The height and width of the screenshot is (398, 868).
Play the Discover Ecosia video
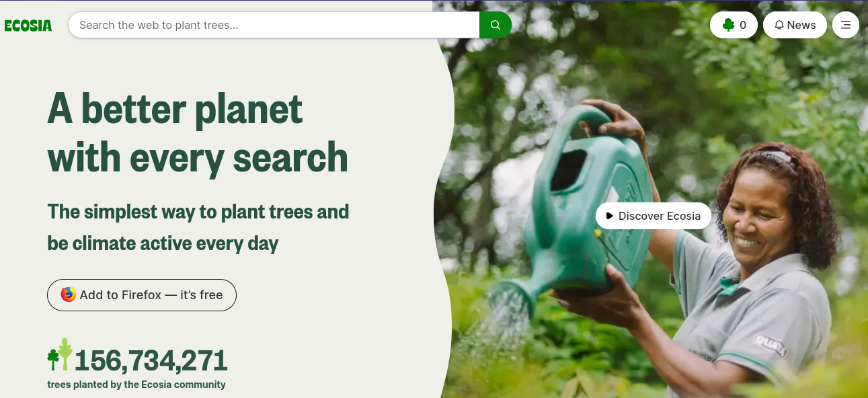click(x=653, y=216)
